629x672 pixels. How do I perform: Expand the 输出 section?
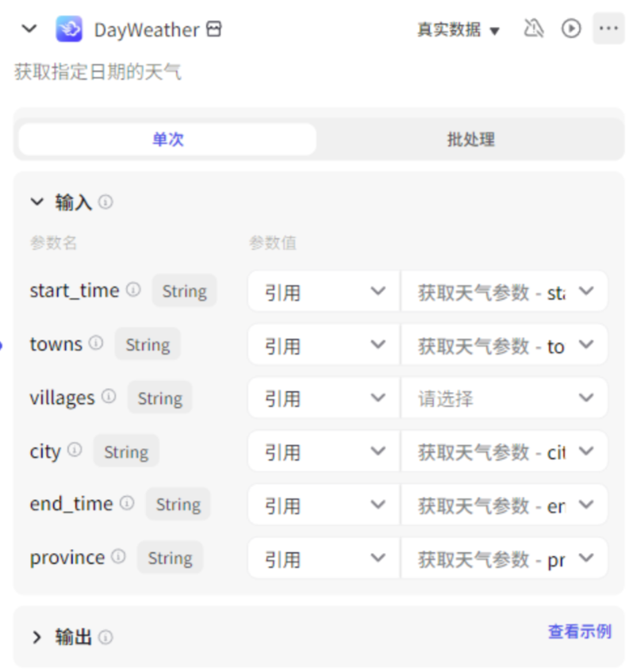pos(36,637)
